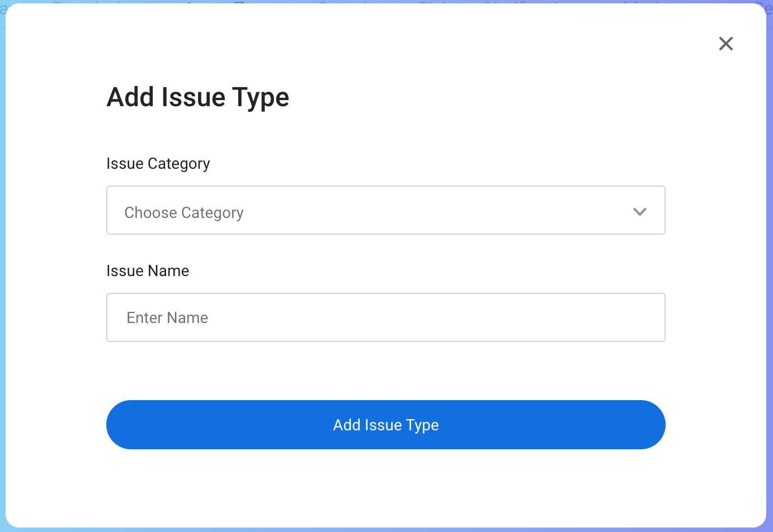Click the Issue Category select box border area
The image size is (773, 532).
point(447,187)
